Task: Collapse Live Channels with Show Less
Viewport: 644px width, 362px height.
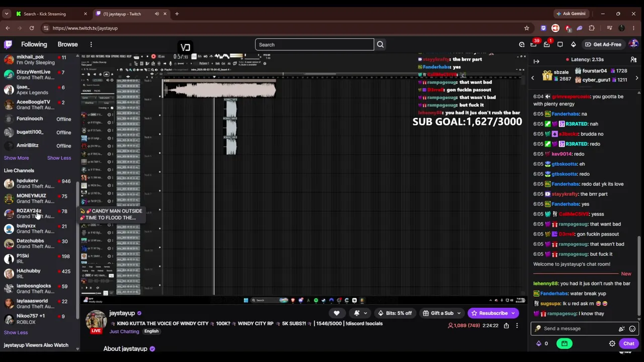Action: click(x=16, y=332)
